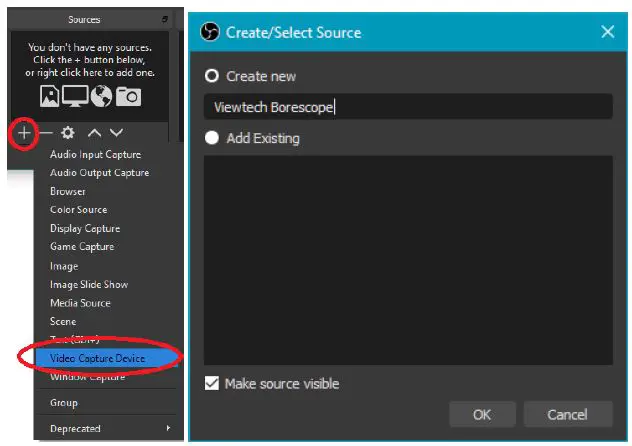Click the plus button to add source
Image resolution: width=632 pixels, height=446 pixels.
point(25,132)
